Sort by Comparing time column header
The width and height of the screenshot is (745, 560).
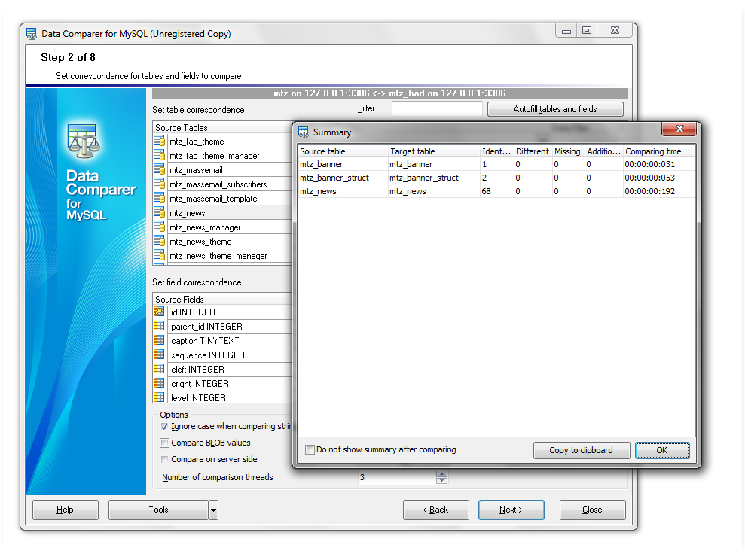point(658,151)
